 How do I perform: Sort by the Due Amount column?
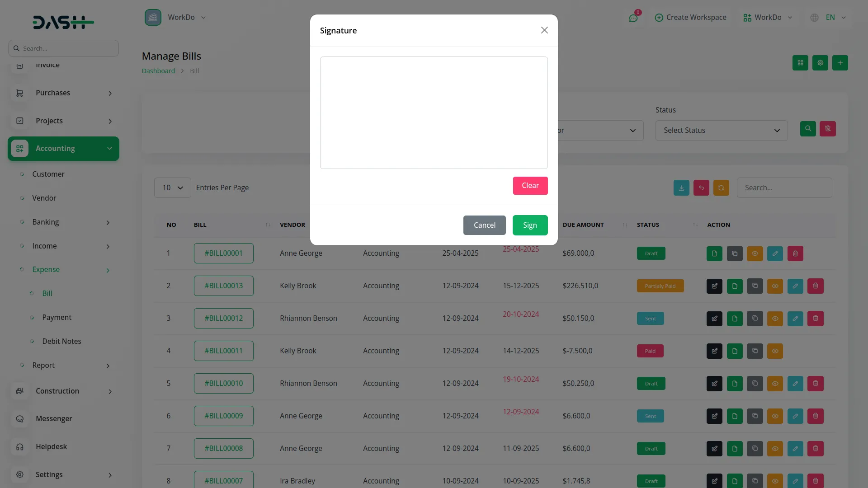click(594, 225)
